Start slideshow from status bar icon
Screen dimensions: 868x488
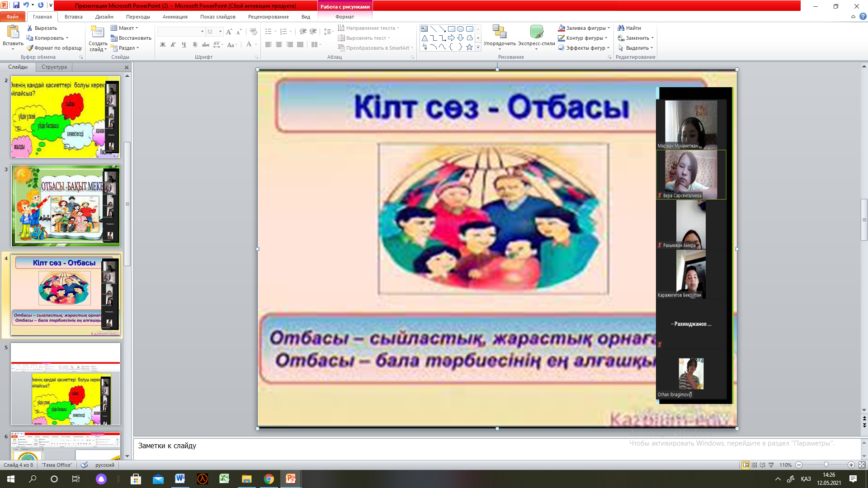tap(771, 465)
